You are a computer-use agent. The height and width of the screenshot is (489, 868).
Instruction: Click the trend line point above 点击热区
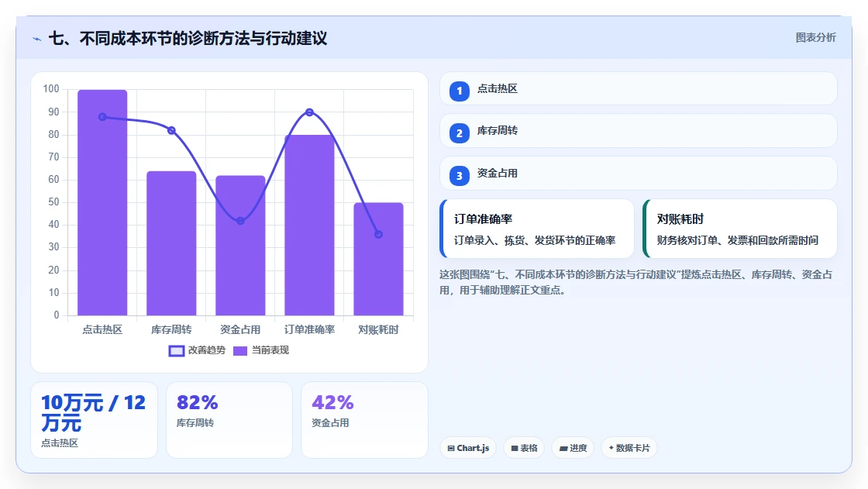pyautogui.click(x=102, y=117)
